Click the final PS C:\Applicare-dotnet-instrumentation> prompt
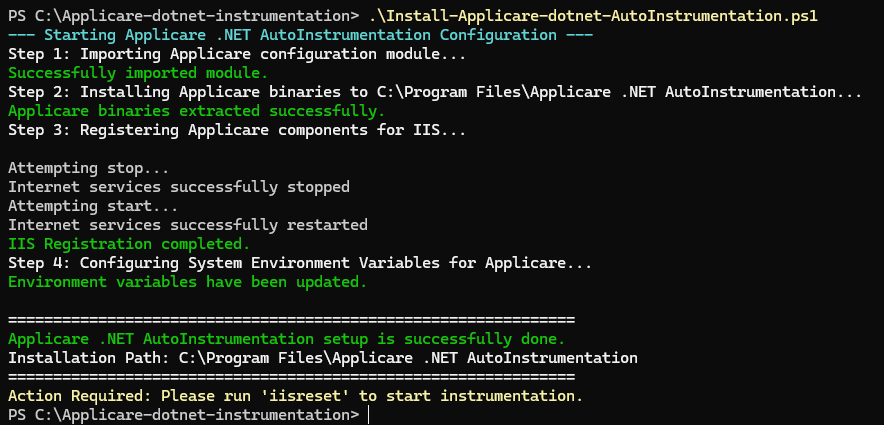Screen dimensions: 884x425 point(183,415)
